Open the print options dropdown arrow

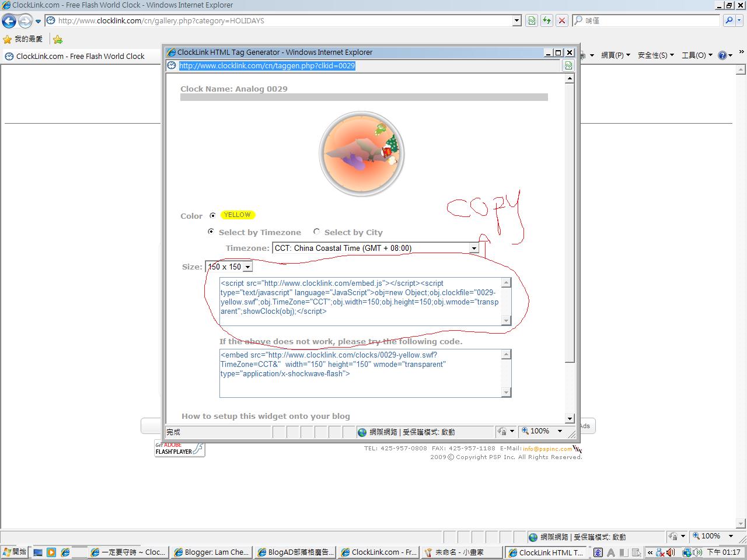click(x=592, y=55)
